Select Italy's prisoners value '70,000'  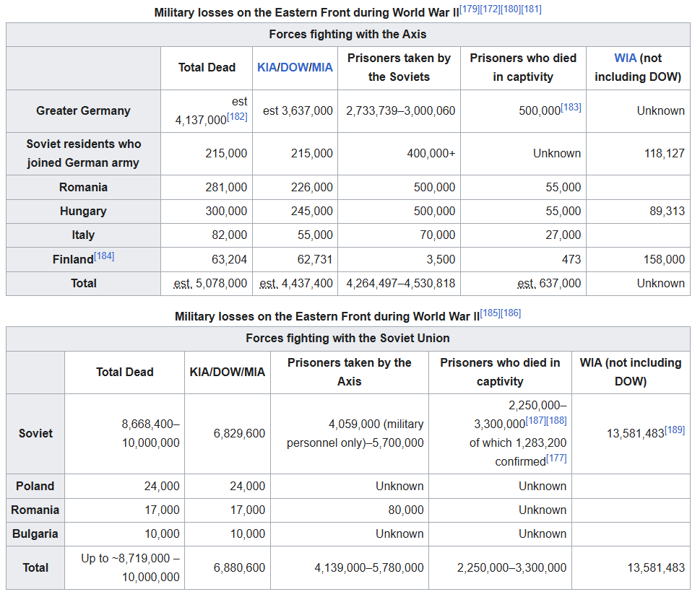click(438, 235)
